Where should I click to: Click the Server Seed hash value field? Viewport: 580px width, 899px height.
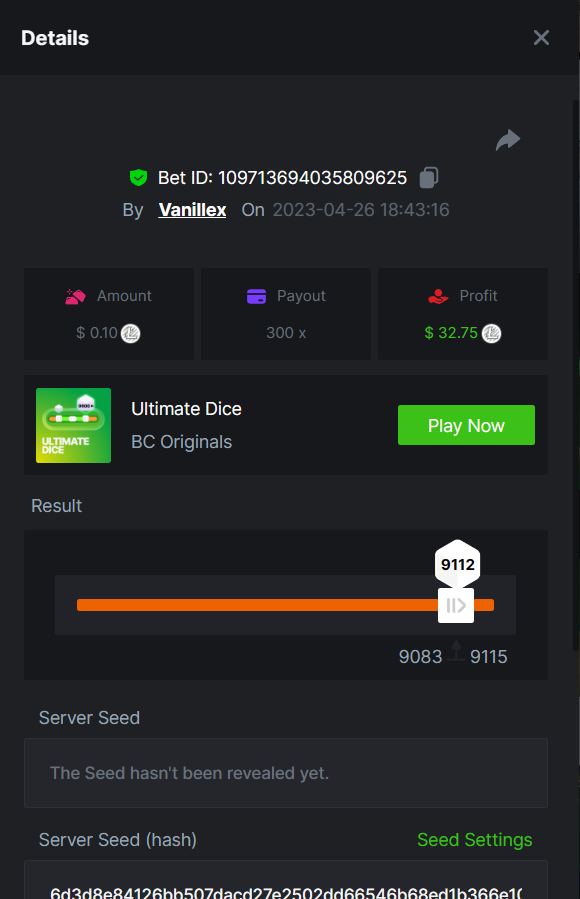pyautogui.click(x=285, y=880)
